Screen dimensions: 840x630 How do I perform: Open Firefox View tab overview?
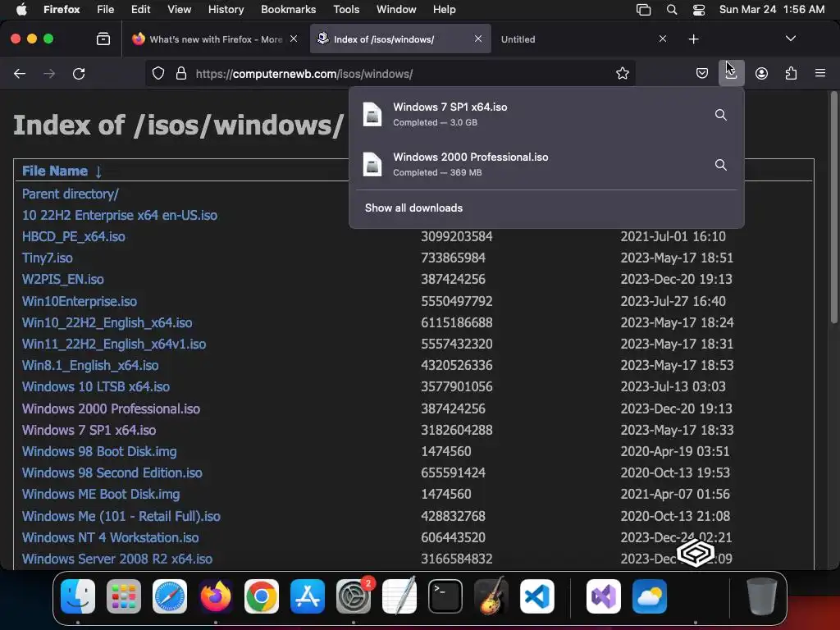point(103,39)
